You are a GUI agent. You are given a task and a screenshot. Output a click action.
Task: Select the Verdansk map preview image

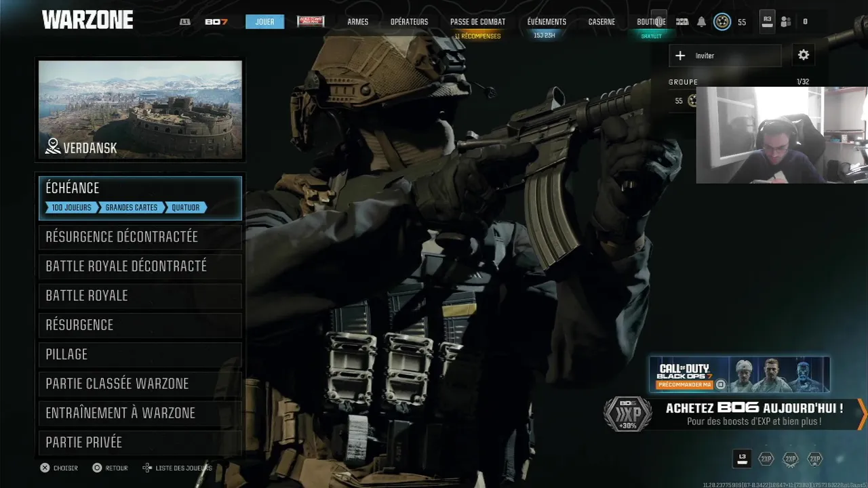click(x=140, y=110)
